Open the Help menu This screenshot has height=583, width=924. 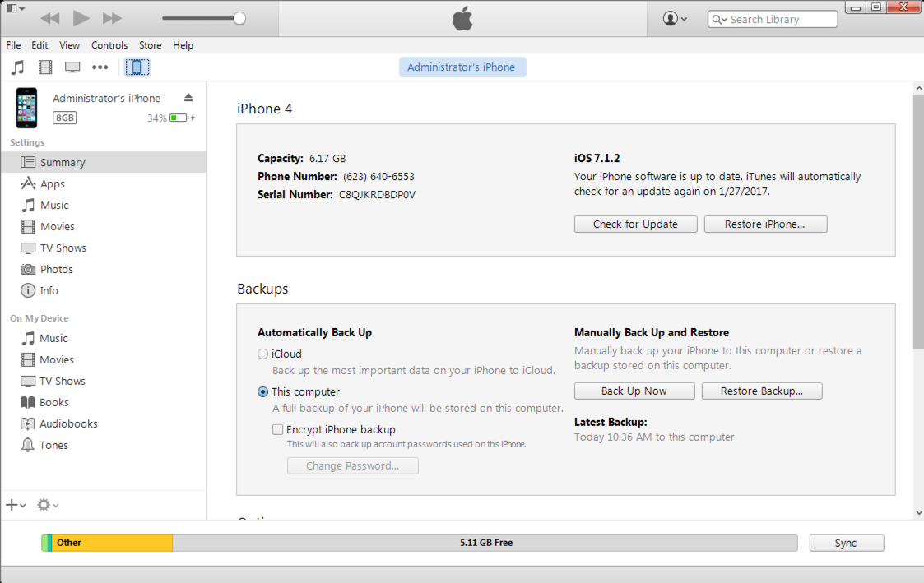[x=183, y=45]
